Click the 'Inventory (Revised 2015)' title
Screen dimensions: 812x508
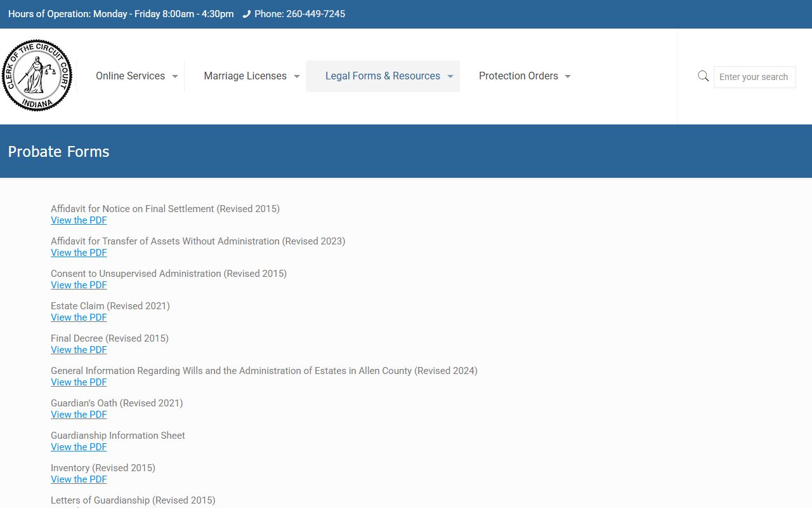tap(103, 468)
